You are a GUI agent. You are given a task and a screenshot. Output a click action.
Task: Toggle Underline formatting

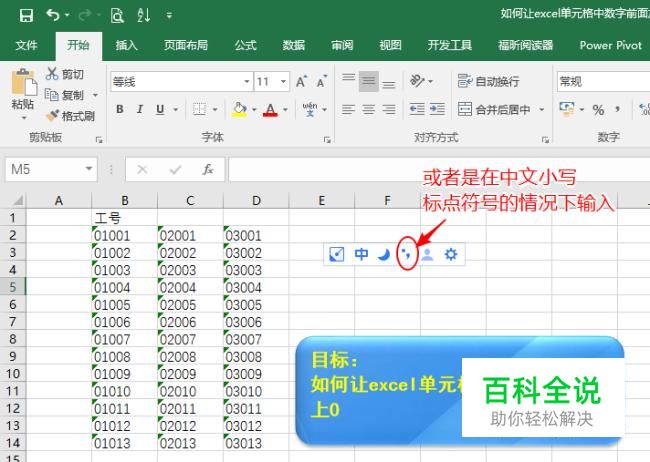(160, 109)
